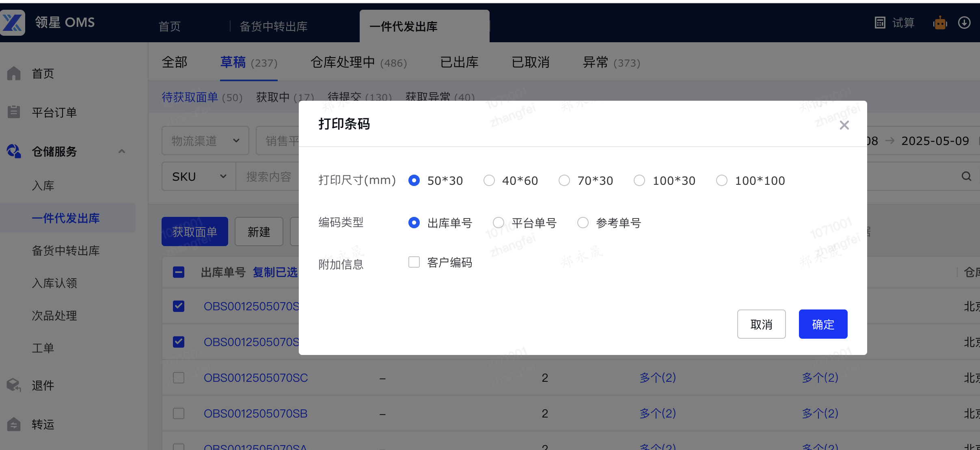Check the OBS0012505070SC row checkbox
Image resolution: width=980 pixels, height=450 pixels.
179,378
